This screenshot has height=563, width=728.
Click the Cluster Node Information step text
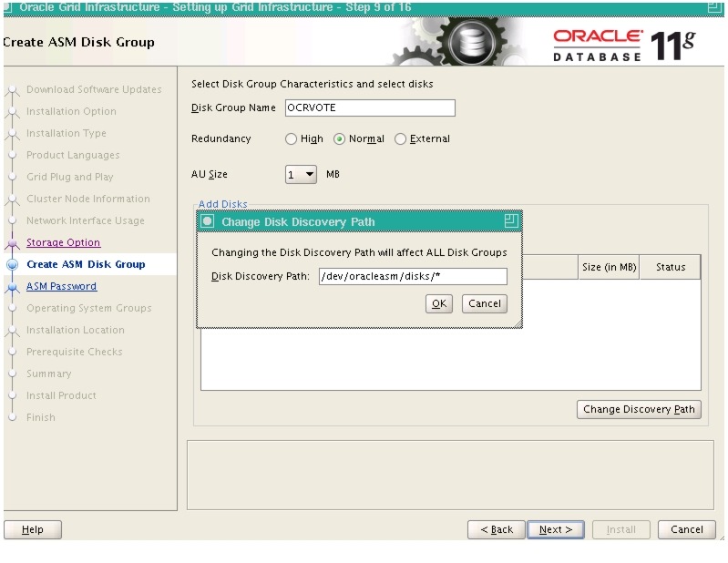[x=88, y=199]
